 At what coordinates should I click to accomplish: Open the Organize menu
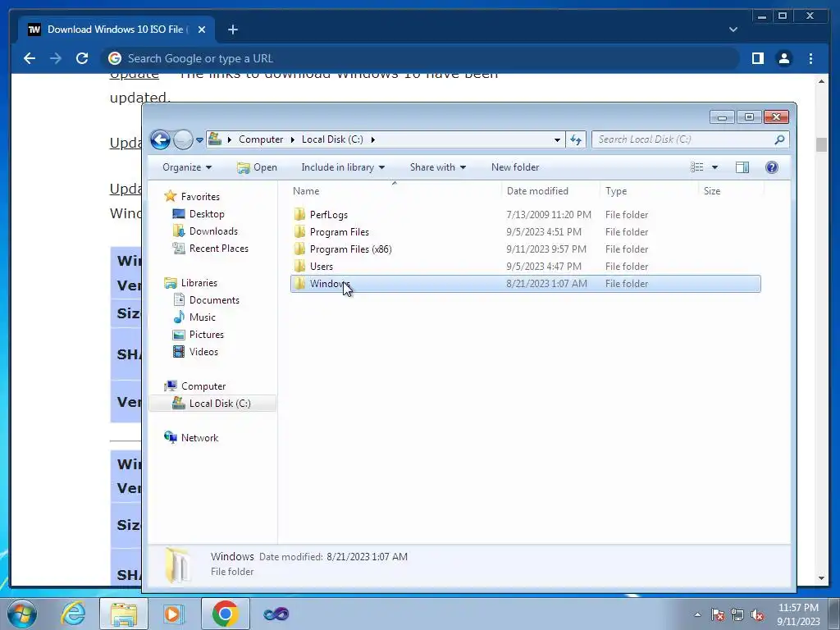point(187,167)
